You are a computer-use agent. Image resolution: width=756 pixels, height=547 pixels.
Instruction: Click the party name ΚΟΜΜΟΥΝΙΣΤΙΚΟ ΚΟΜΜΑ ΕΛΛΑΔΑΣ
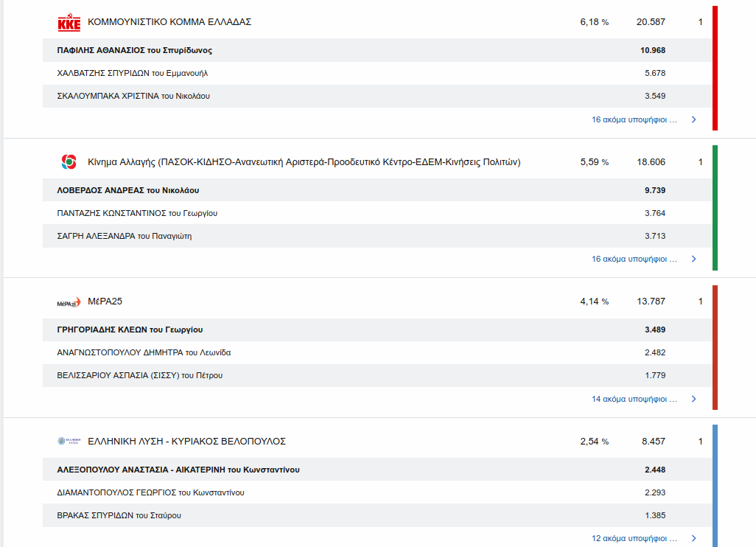169,22
